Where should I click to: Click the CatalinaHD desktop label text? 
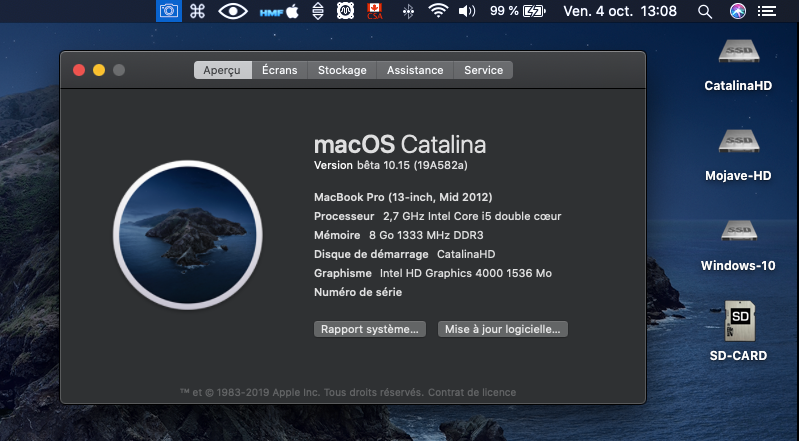pyautogui.click(x=738, y=86)
